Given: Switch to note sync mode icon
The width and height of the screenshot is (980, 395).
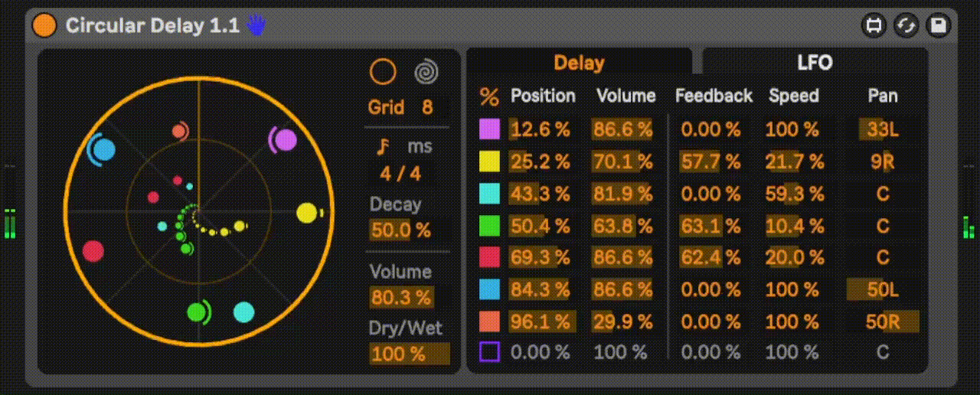Looking at the screenshot, I should [384, 145].
